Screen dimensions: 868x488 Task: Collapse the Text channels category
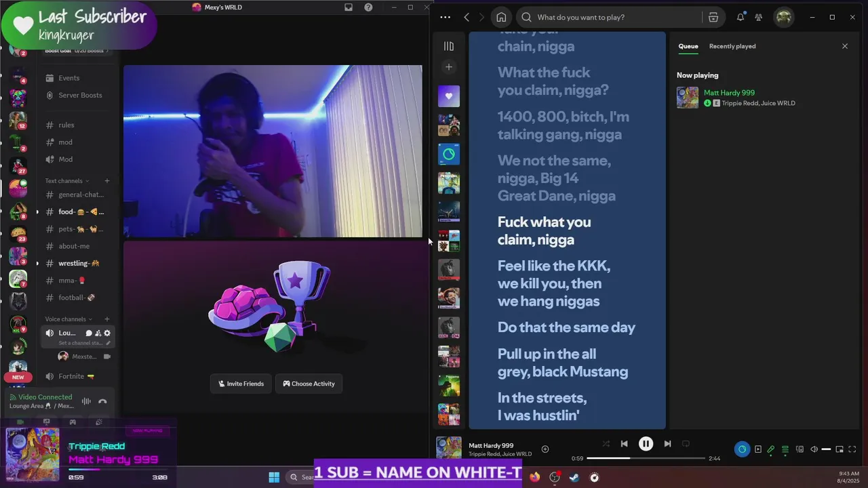point(67,181)
